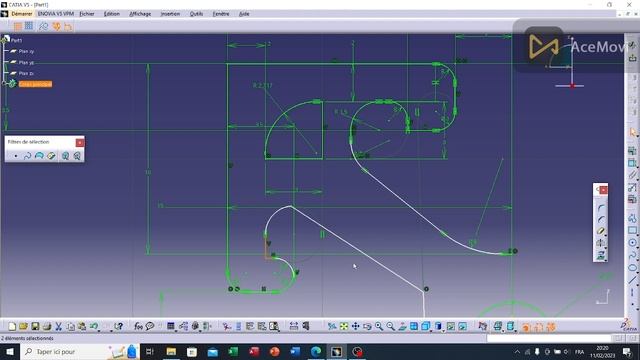Select Plan zx in the tree

point(26,73)
